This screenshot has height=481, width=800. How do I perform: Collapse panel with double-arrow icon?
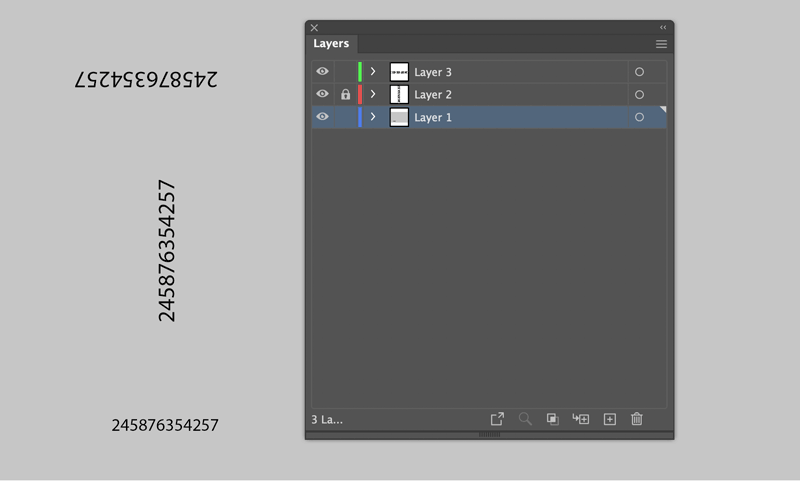(663, 28)
